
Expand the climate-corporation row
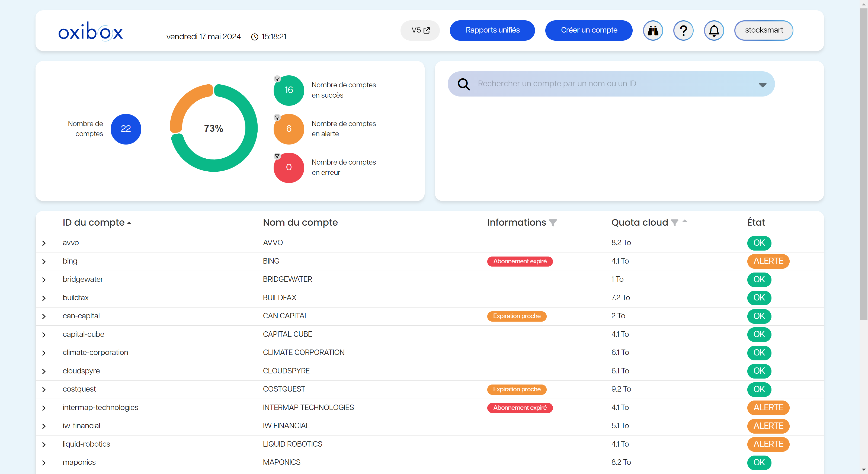click(44, 353)
